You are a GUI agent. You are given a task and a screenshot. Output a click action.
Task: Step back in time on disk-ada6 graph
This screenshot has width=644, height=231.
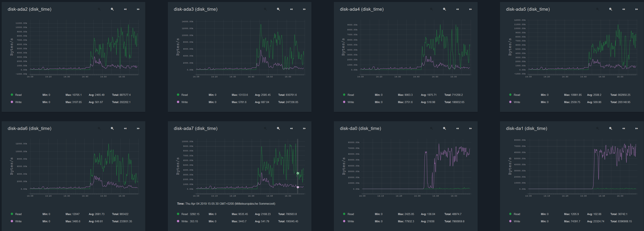click(x=125, y=128)
